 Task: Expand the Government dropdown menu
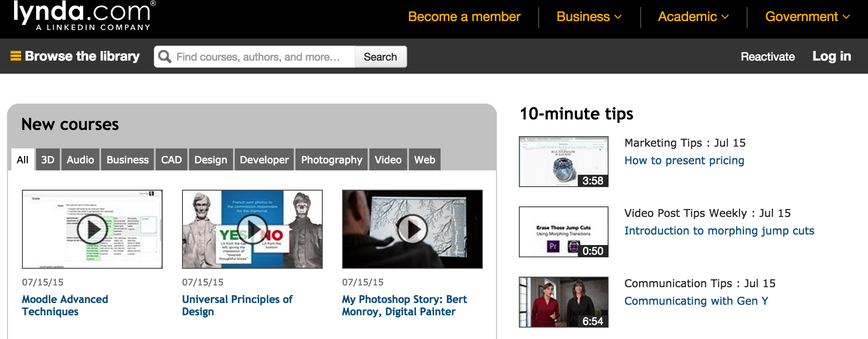click(x=807, y=17)
